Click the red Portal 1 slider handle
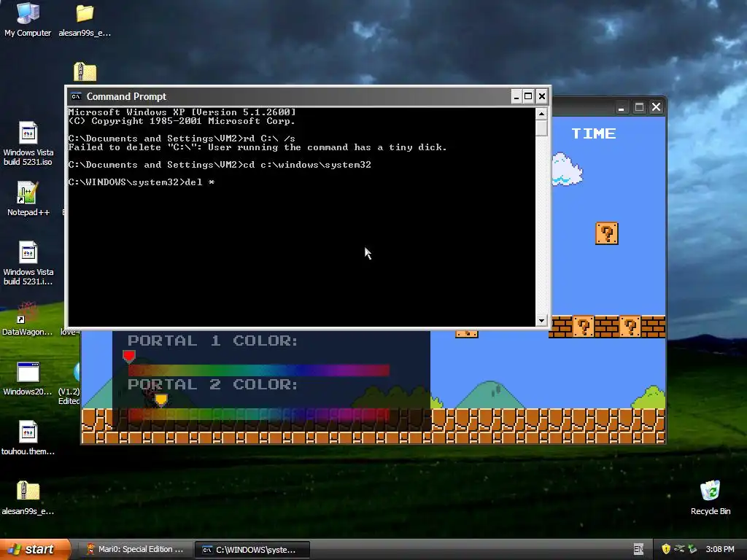Image resolution: width=747 pixels, height=560 pixels. [x=128, y=356]
